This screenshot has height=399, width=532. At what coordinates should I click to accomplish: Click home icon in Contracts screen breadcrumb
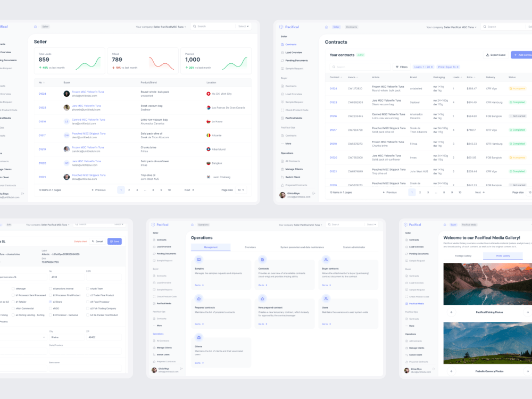(327, 27)
